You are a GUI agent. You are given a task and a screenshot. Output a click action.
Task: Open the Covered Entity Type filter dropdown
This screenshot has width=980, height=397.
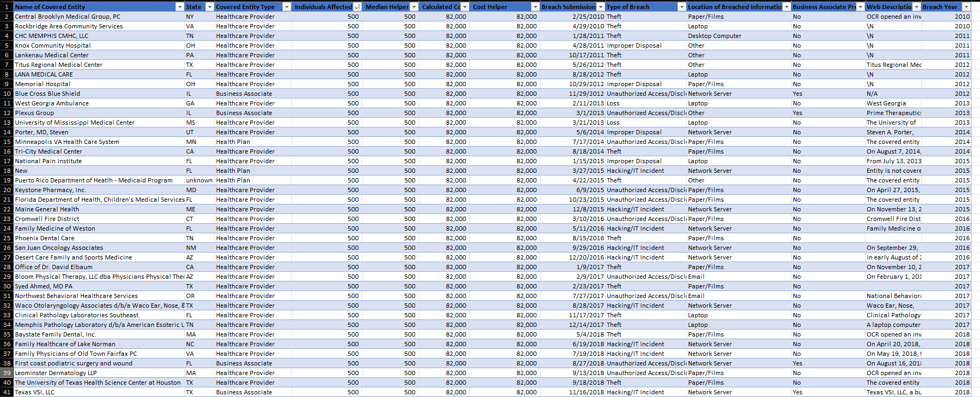click(287, 7)
